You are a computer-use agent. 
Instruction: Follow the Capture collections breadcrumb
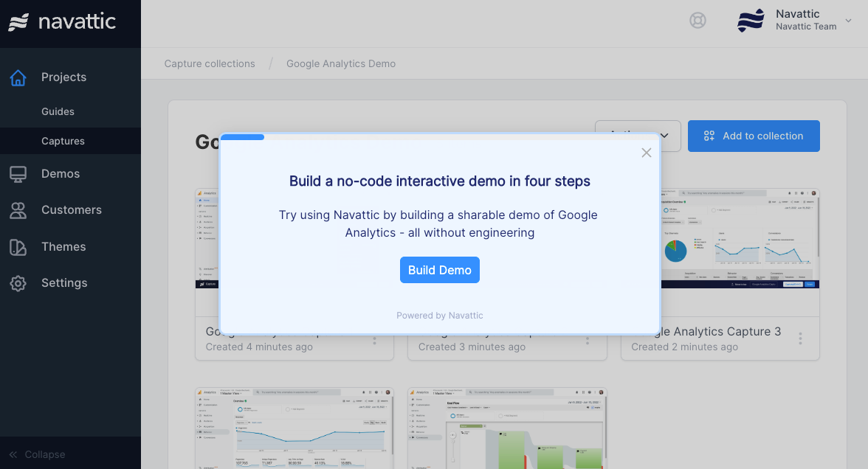210,63
